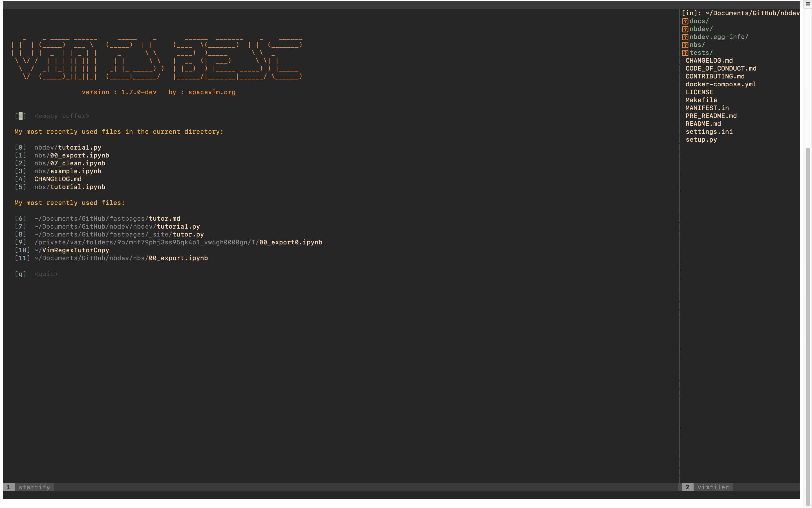Click the version : 1.7.0-dev text
Screen dimensions: 812x508
coord(119,92)
